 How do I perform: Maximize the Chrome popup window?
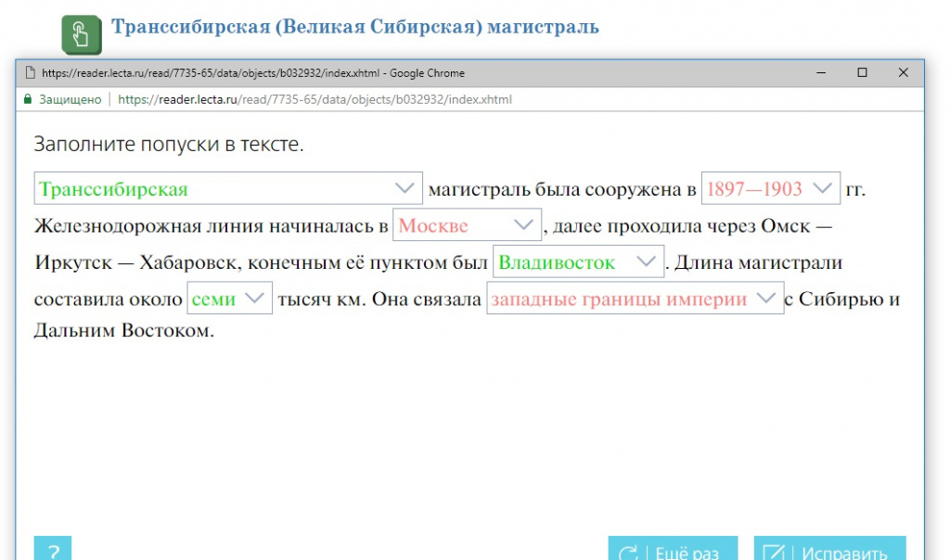pyautogui.click(x=862, y=73)
